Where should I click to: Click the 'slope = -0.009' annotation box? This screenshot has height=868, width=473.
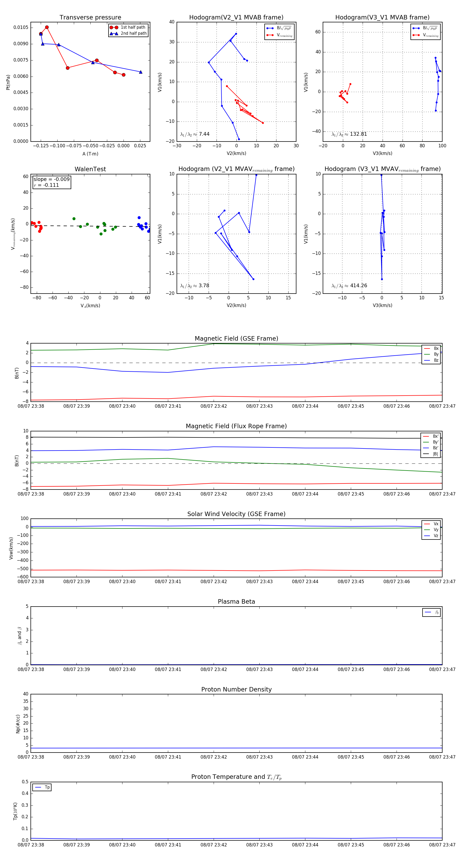[52, 182]
